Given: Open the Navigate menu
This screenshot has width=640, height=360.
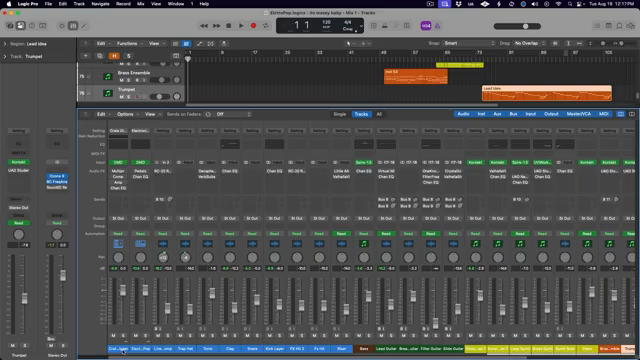Looking at the screenshot, I should [100, 4].
